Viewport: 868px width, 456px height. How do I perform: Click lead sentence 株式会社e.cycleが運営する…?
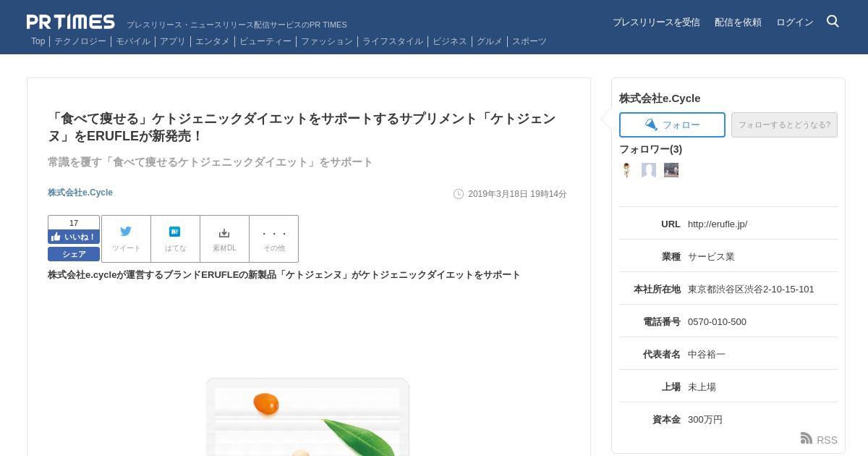pyautogui.click(x=284, y=275)
